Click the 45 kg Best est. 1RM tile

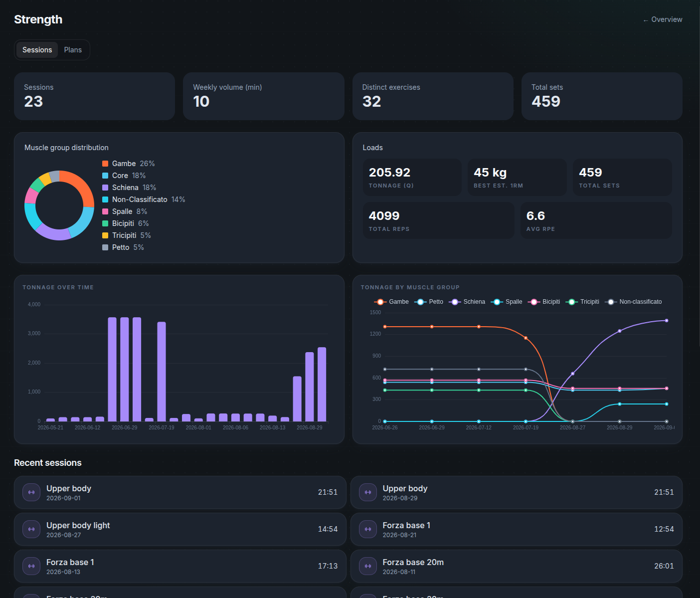[517, 177]
